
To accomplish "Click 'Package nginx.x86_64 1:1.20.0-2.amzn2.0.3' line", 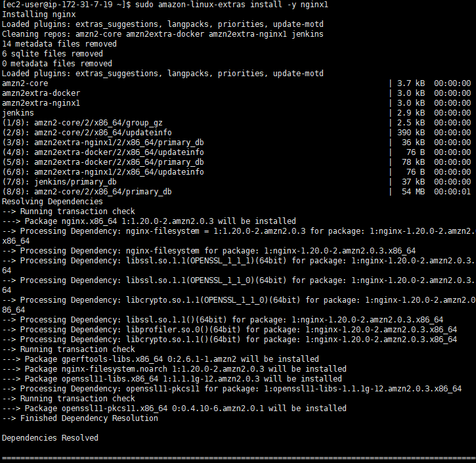I will click(149, 221).
